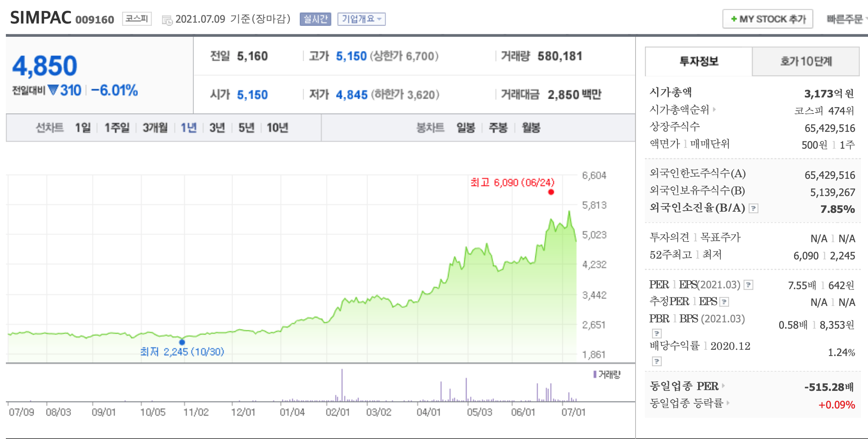Click the calendar icon beside 2021.07.09 date
The width and height of the screenshot is (868, 439).
point(167,20)
